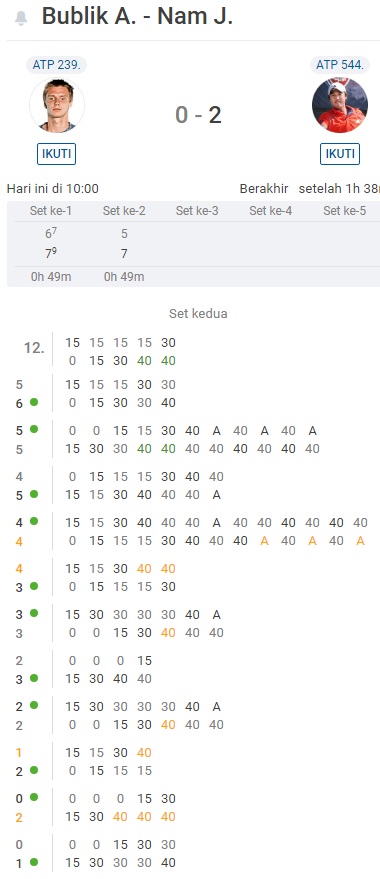Screen dimensions: 380x879
Task: Click the Set kedua section heading
Action: tap(198, 313)
